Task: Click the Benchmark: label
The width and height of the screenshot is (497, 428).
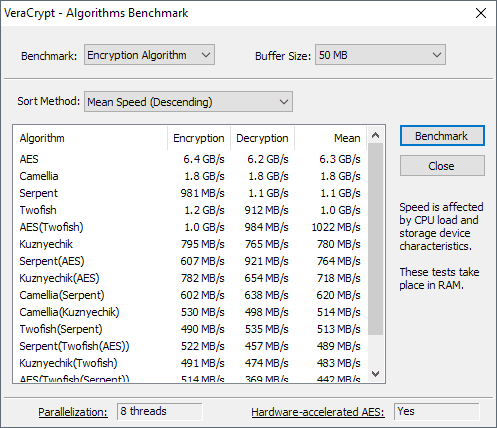Action: (x=49, y=56)
